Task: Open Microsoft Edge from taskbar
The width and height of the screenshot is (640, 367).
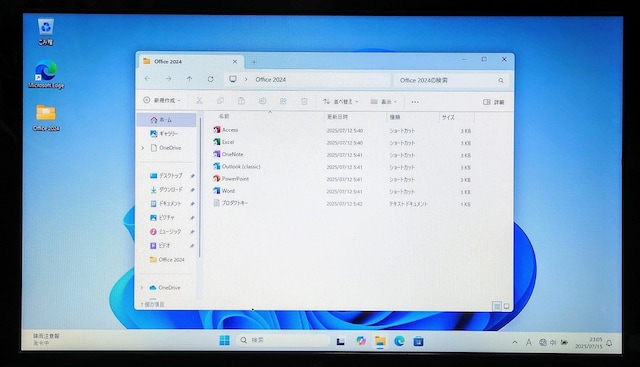Action: (x=400, y=341)
